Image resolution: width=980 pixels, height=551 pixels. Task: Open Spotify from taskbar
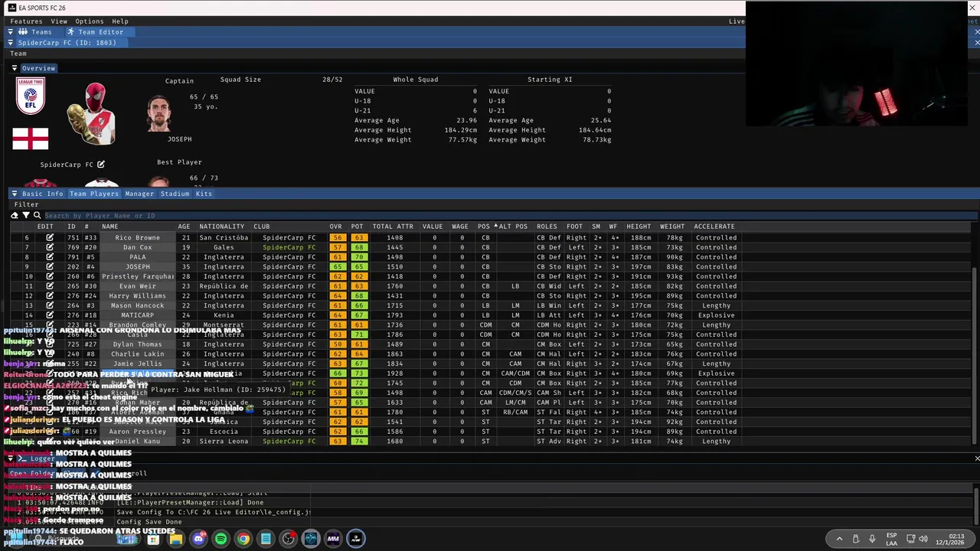[220, 539]
